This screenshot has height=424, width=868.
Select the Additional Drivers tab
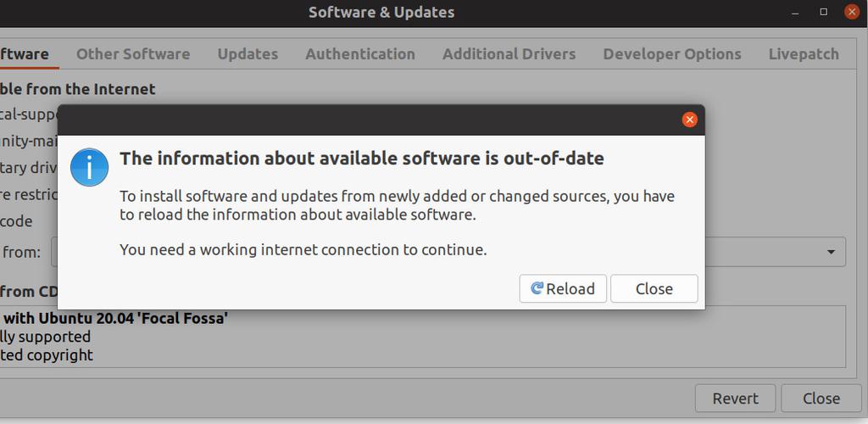pyautogui.click(x=509, y=53)
